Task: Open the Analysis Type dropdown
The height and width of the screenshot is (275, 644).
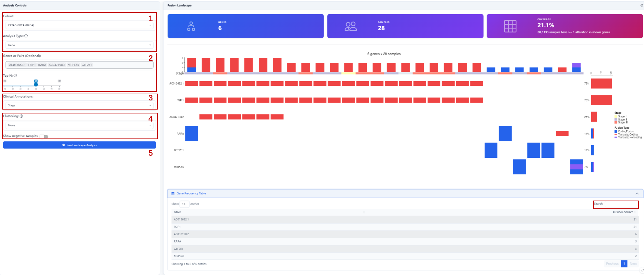Action: pos(79,45)
